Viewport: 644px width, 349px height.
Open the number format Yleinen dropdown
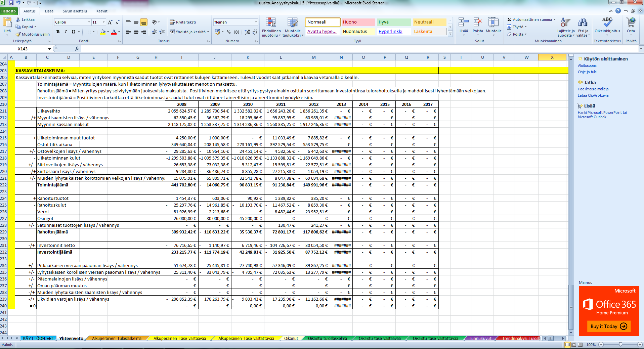coord(256,22)
